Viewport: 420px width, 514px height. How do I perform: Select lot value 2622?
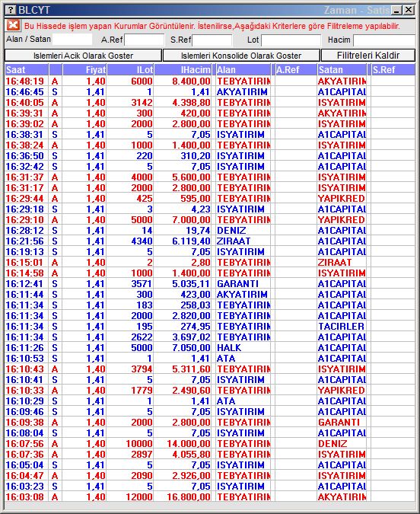click(142, 337)
